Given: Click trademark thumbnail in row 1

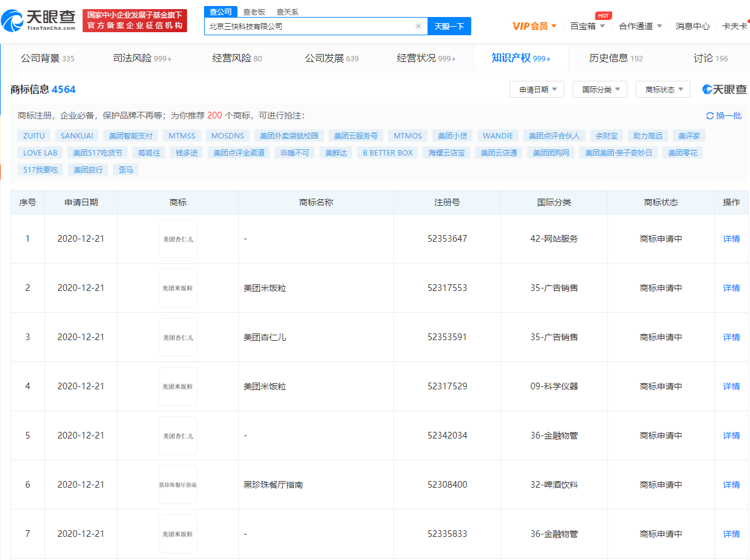Looking at the screenshot, I should 178,239.
